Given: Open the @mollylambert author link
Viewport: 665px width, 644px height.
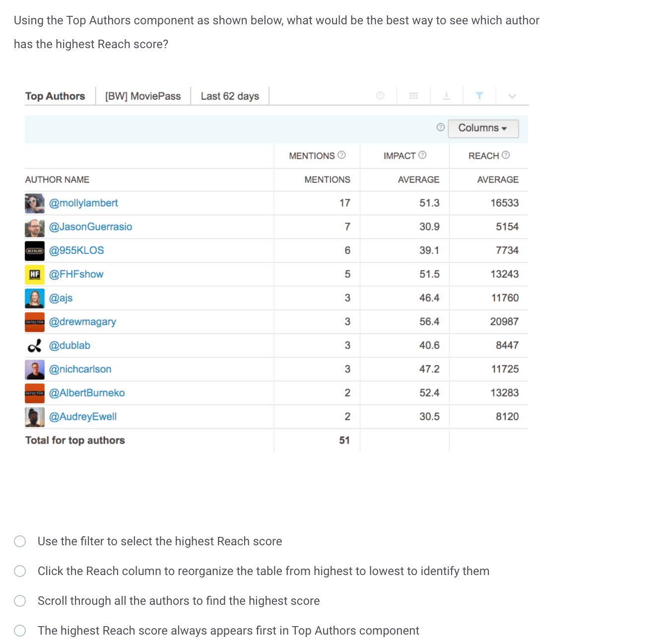Looking at the screenshot, I should click(83, 203).
